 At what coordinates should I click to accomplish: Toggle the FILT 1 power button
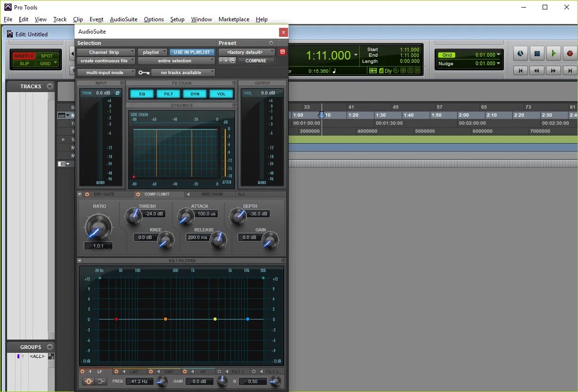coord(219,372)
